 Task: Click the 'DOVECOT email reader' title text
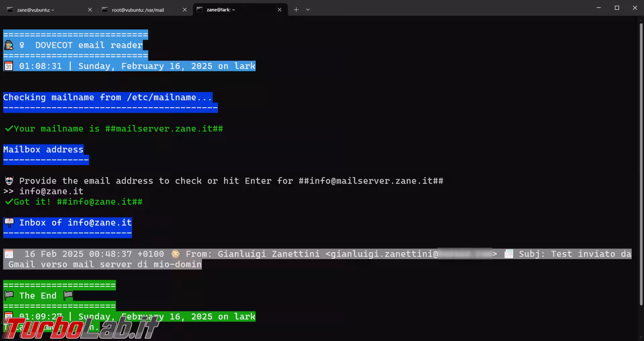coord(89,45)
